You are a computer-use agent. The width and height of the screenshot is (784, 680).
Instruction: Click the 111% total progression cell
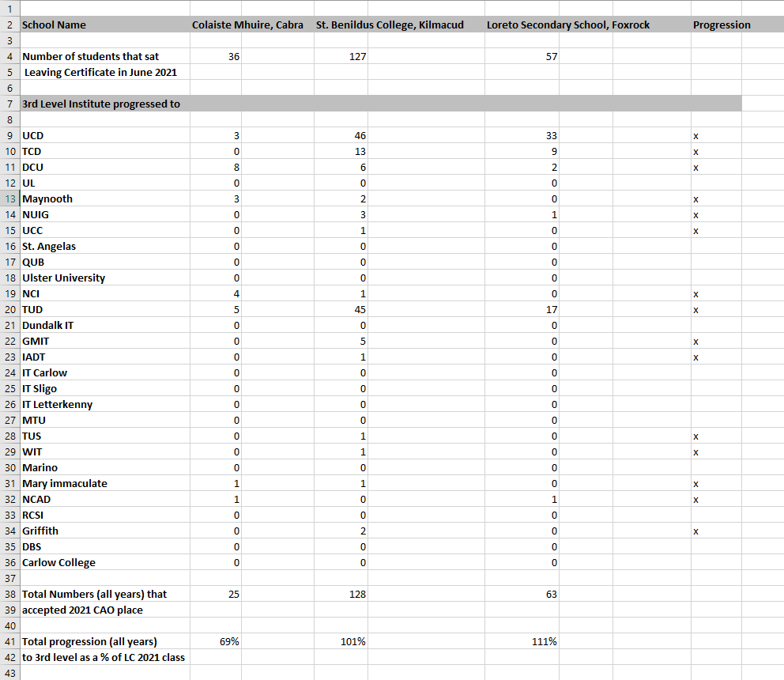point(545,641)
